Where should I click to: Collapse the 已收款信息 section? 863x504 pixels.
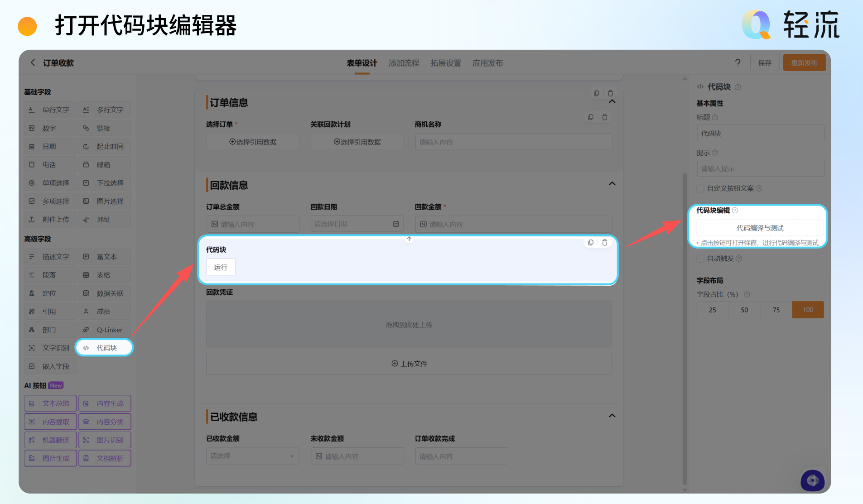click(x=612, y=416)
